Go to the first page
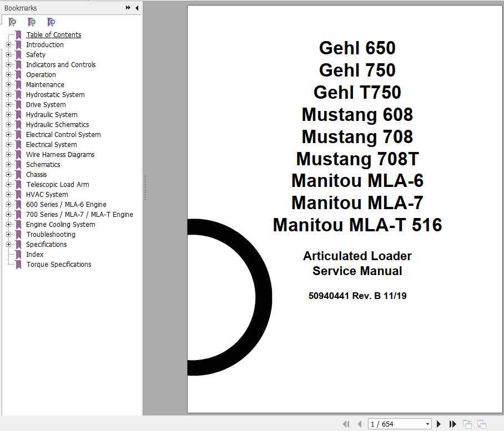 pyautogui.click(x=346, y=424)
